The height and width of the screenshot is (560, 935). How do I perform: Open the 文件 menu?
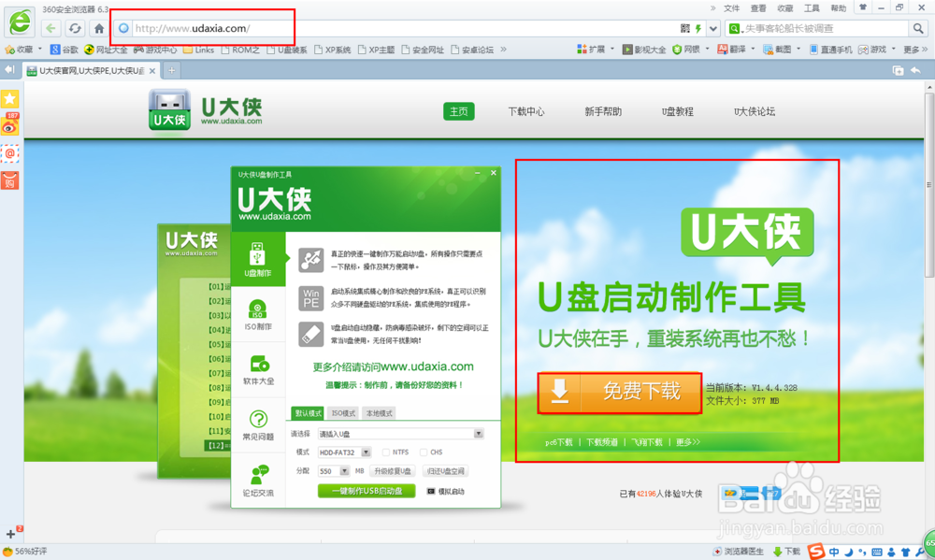pos(732,7)
